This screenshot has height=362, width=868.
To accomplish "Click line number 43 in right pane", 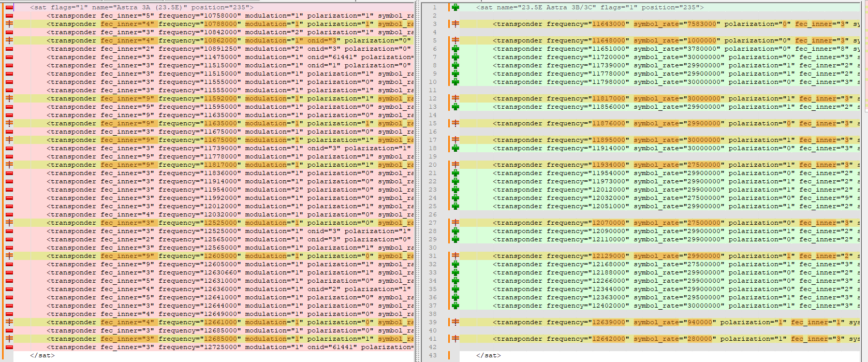I will (433, 355).
